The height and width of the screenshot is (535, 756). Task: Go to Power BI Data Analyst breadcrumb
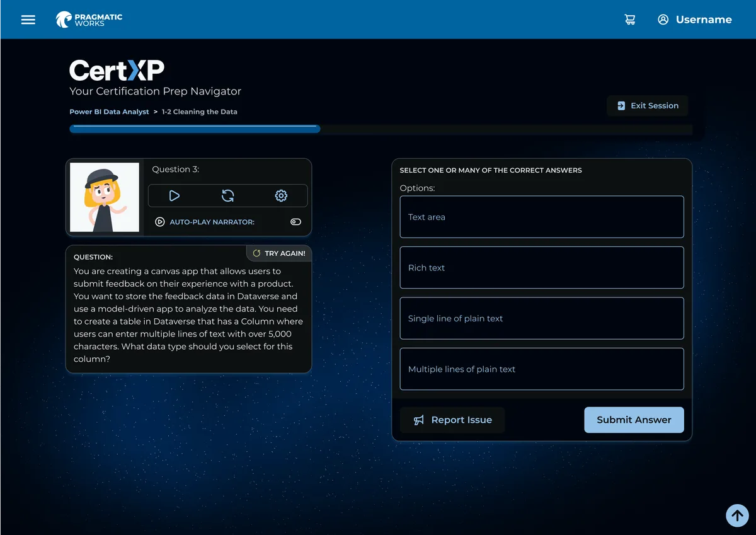109,112
